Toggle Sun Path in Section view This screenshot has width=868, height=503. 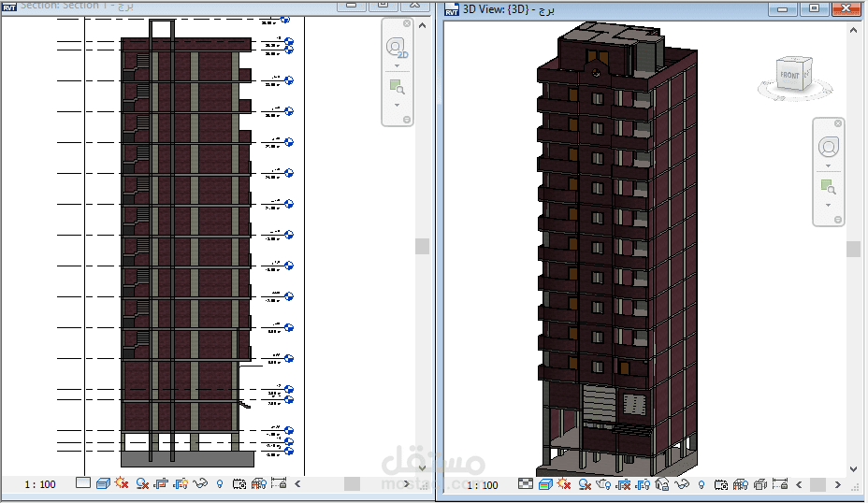122,483
